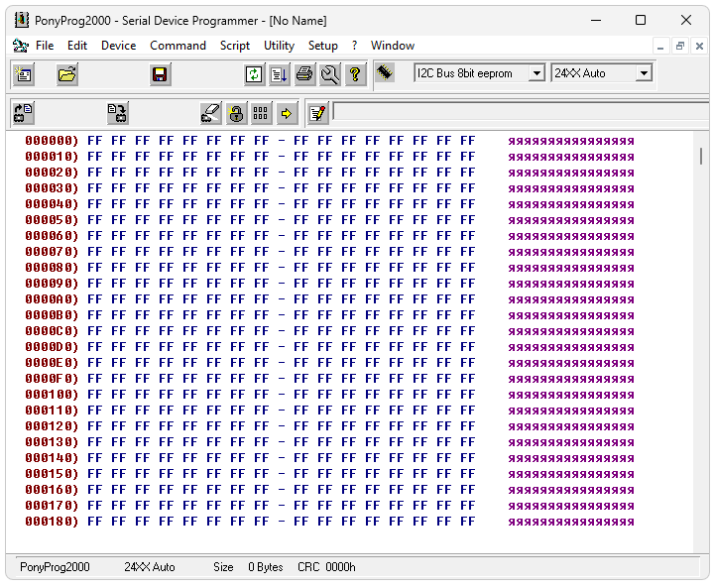Click the New Window toolbar icon

(23, 74)
